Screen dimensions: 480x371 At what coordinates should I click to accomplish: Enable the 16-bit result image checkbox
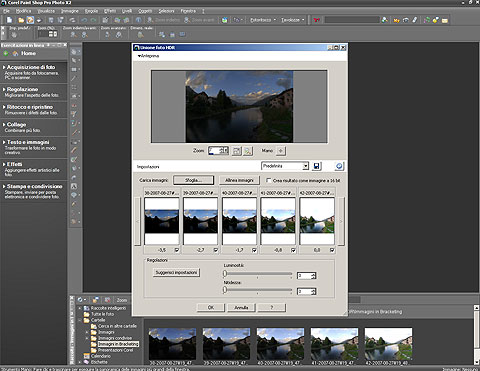tap(268, 180)
